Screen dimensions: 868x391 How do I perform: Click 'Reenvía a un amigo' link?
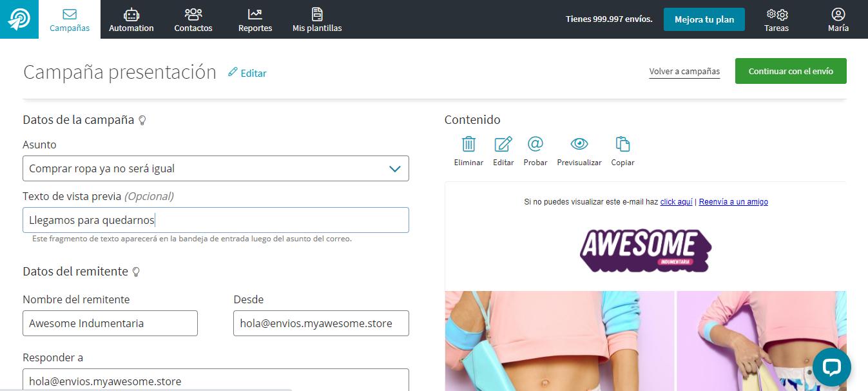click(733, 202)
